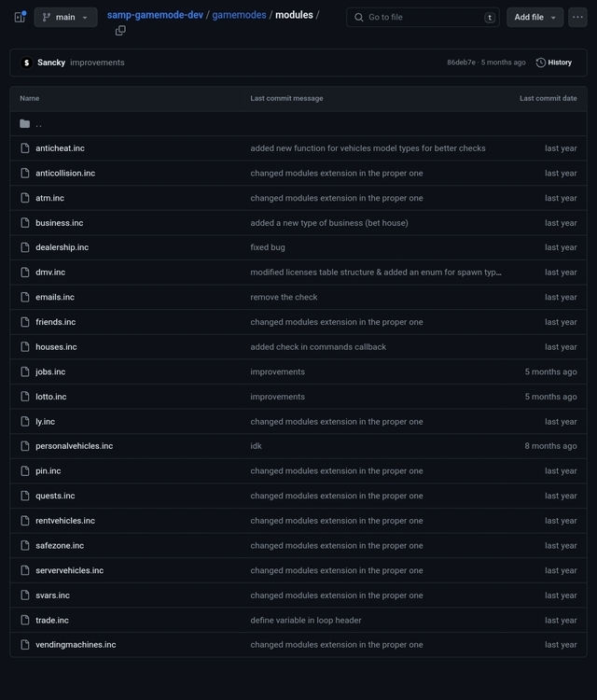Open the business.inc file
The height and width of the screenshot is (700, 597).
60,223
